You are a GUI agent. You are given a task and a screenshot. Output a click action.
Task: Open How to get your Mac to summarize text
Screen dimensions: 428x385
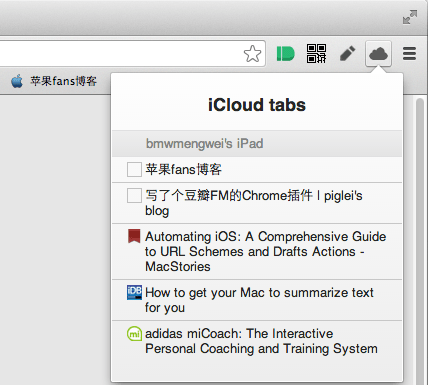pos(257,300)
